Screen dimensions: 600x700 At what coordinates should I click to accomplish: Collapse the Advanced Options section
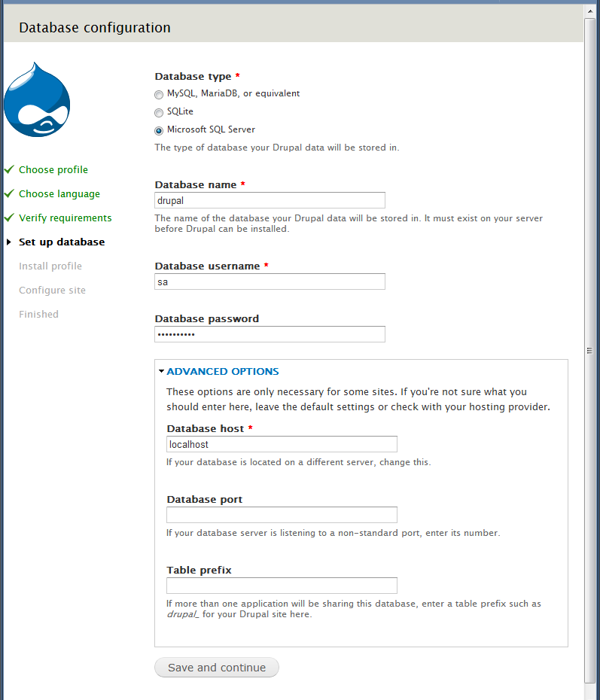[x=222, y=371]
